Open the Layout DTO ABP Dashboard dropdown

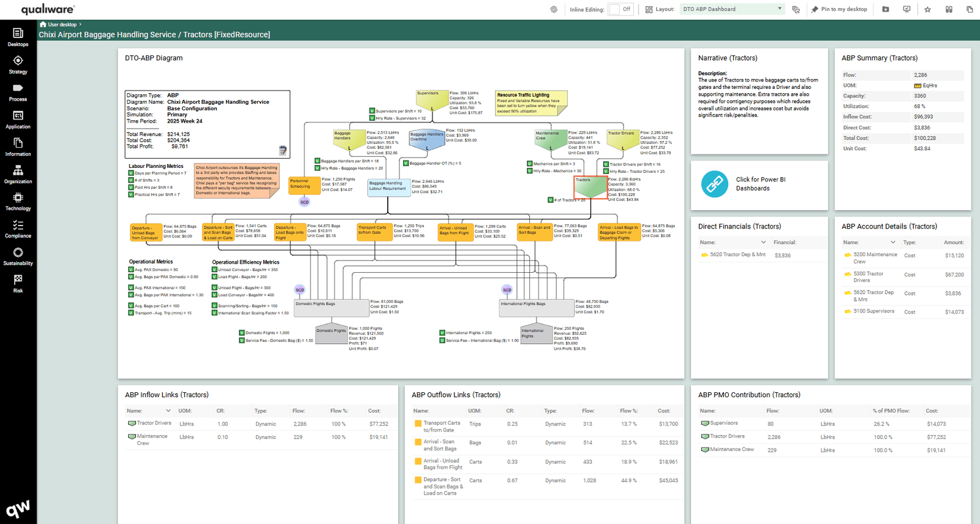click(732, 9)
